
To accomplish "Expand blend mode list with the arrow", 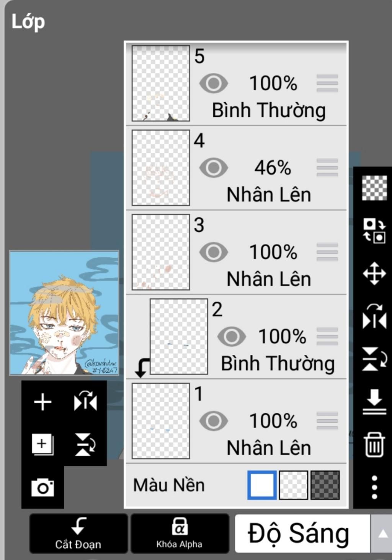I will tap(382, 534).
